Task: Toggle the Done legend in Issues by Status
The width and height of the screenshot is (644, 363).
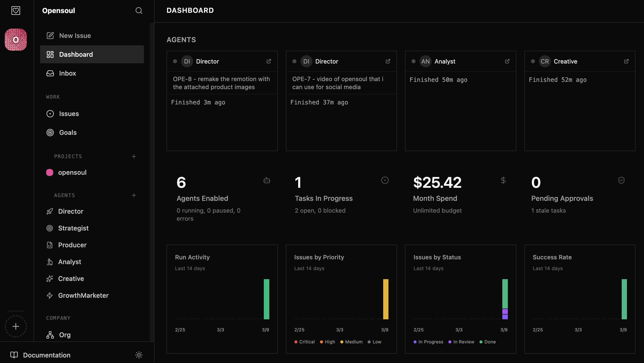Action: [x=487, y=342]
